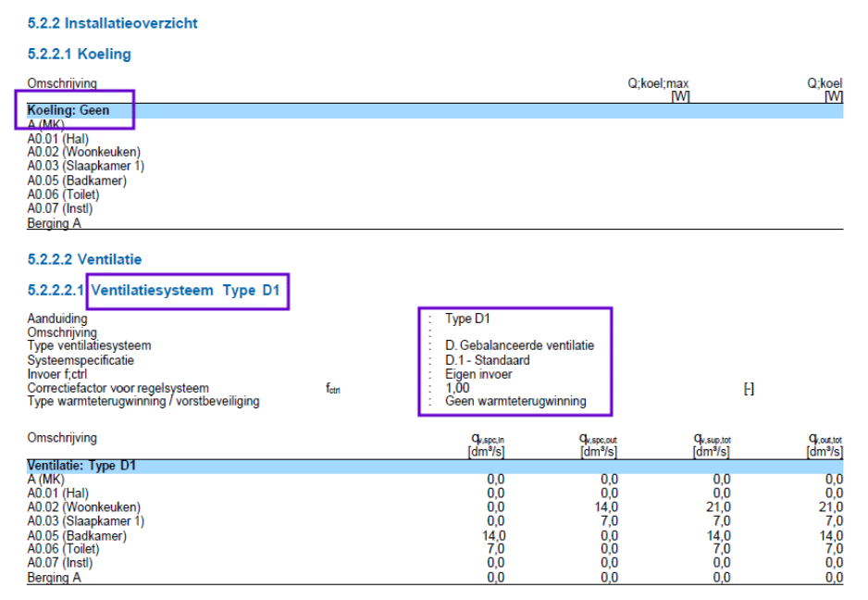The image size is (868, 600).
Task: Click the 5.2.2.1 Koeling heading
Action: pyautogui.click(x=79, y=54)
